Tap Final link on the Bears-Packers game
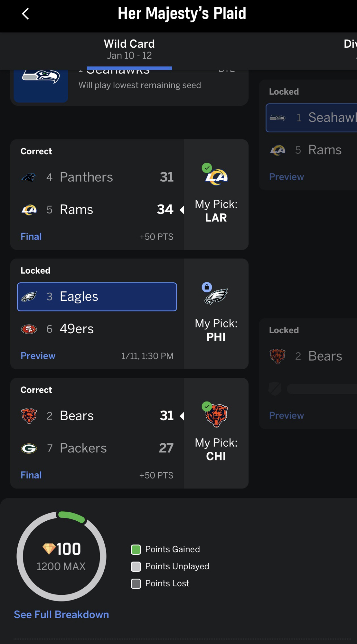Screen dimensions: 357x644 pos(31,475)
